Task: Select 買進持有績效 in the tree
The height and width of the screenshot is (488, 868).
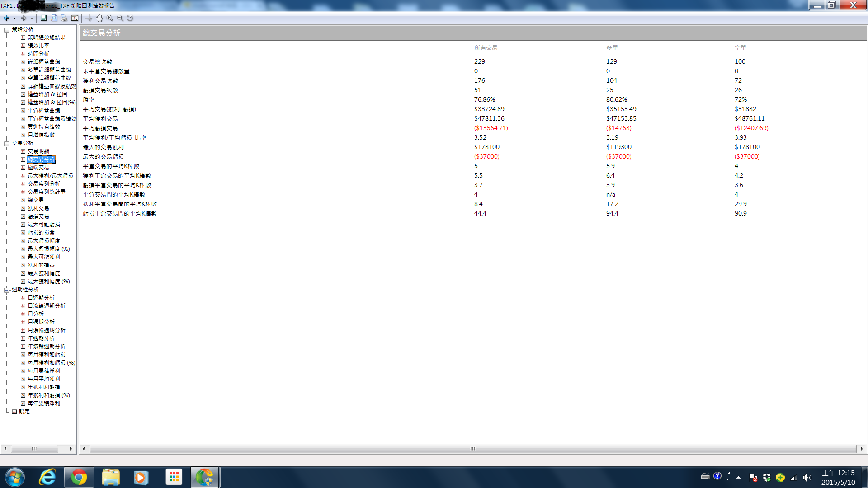Action: [43, 127]
